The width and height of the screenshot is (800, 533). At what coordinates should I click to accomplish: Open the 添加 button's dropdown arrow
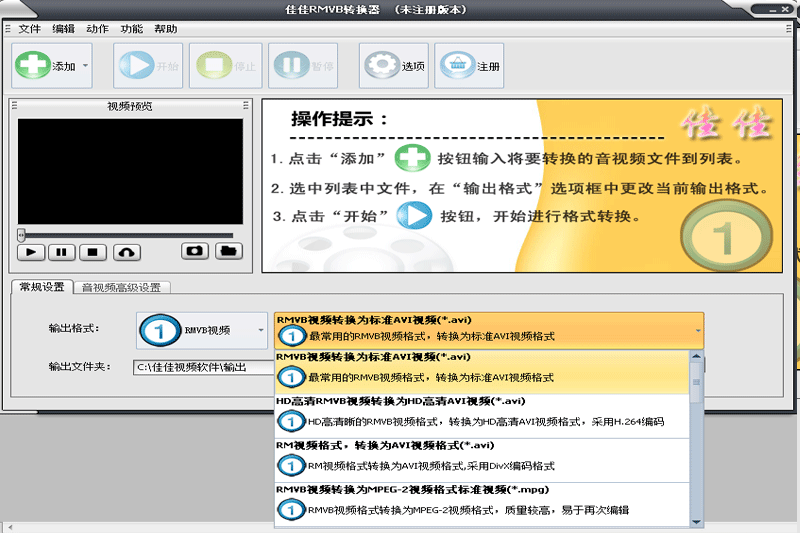[x=85, y=66]
